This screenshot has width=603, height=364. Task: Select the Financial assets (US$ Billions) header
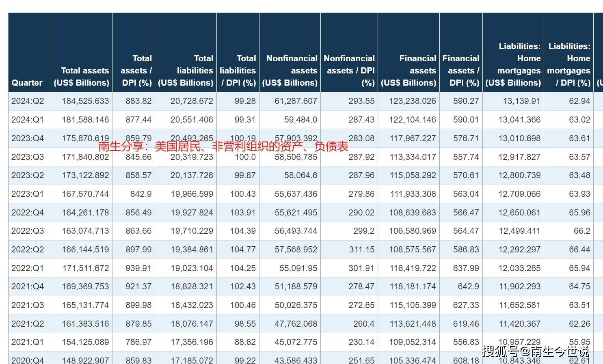click(408, 71)
